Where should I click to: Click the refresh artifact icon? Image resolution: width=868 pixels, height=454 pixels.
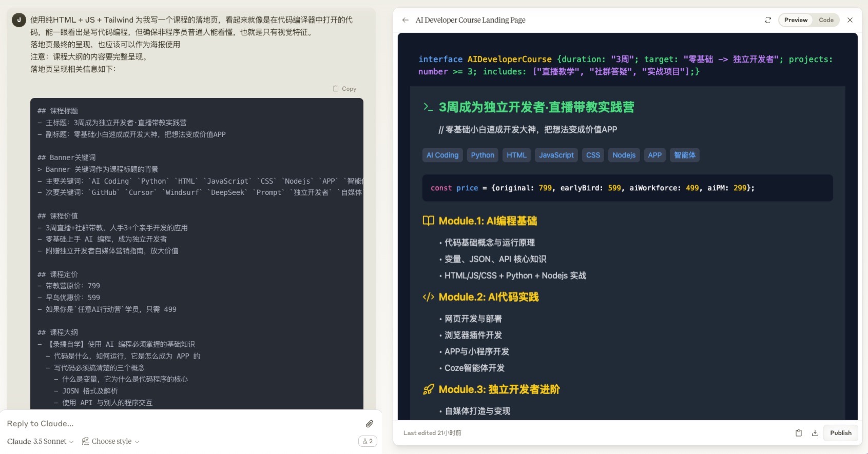tap(767, 20)
